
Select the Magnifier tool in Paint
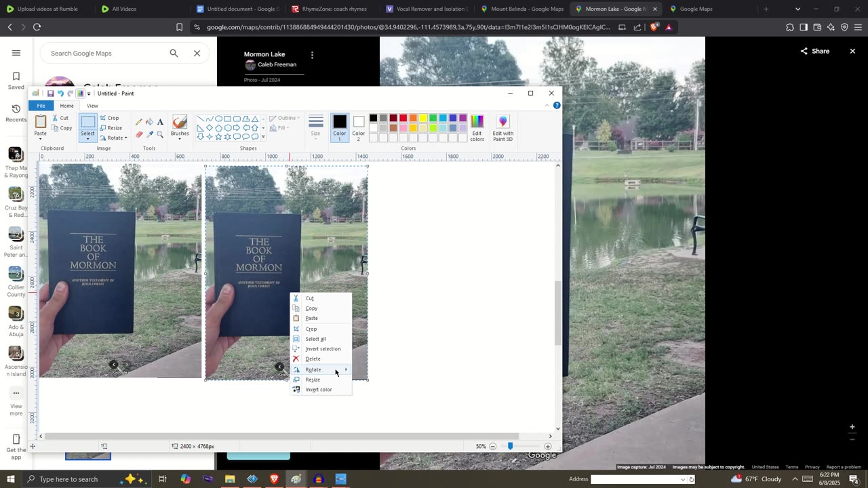160,134
